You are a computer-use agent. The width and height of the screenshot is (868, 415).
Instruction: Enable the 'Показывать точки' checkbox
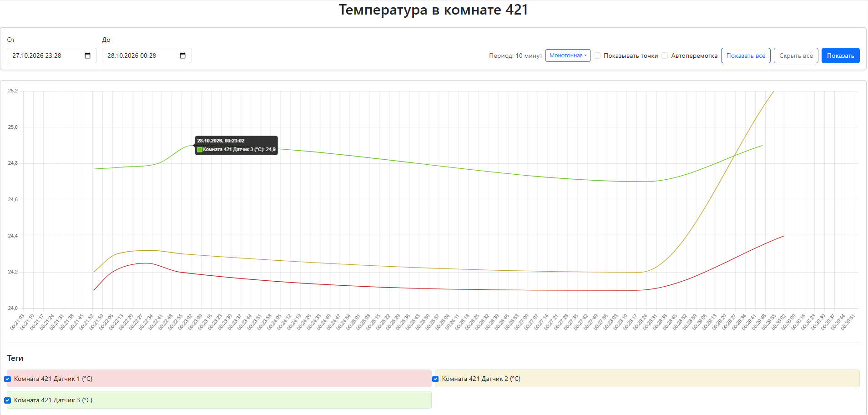click(x=597, y=56)
